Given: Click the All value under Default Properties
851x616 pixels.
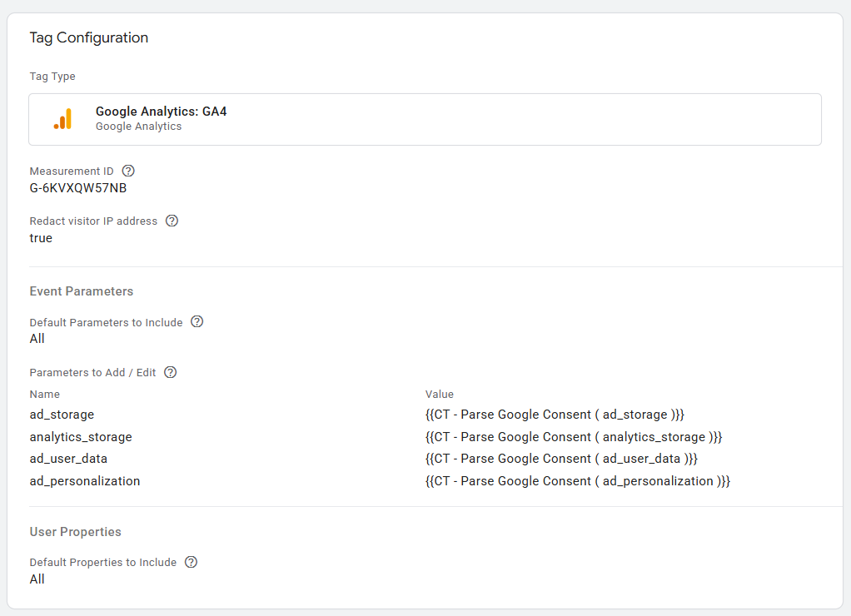Looking at the screenshot, I should point(37,579).
